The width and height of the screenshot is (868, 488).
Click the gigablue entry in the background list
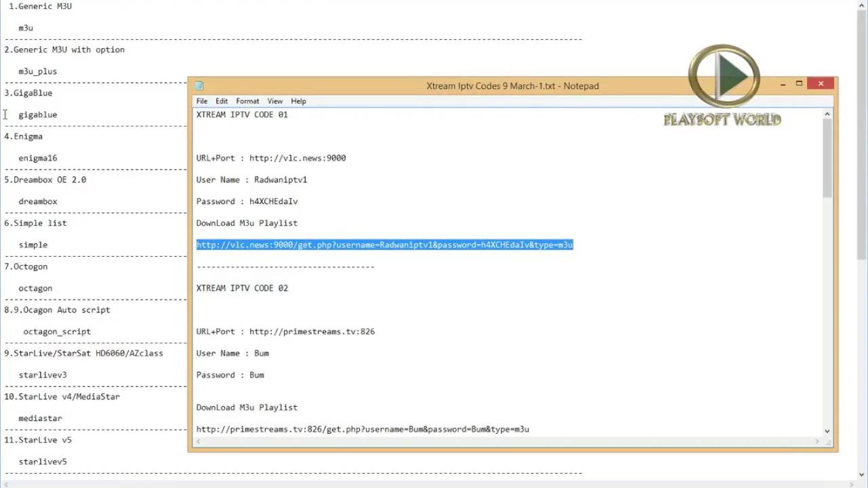[x=37, y=115]
